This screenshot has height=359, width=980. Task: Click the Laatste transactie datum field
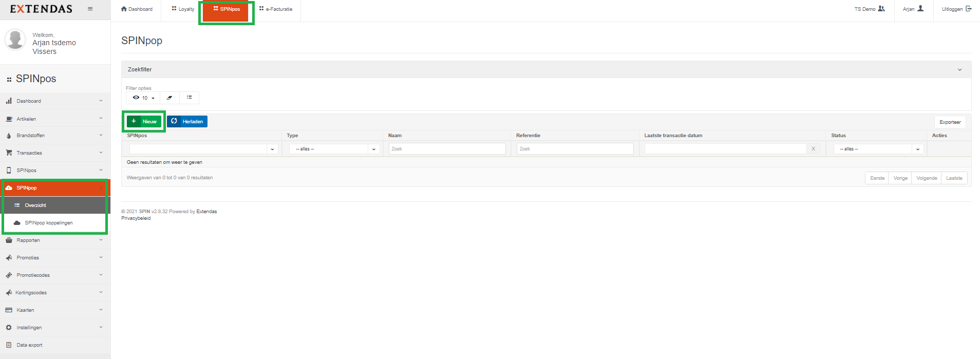(x=725, y=149)
